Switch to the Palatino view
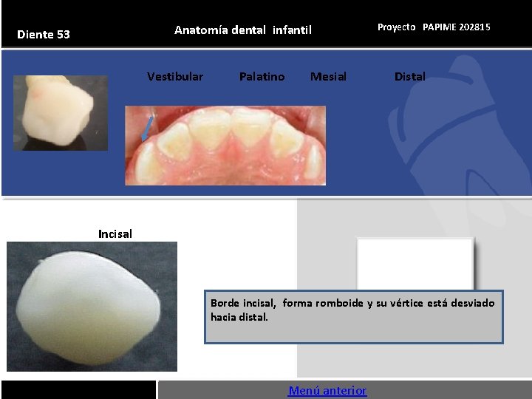Image resolution: width=532 pixels, height=399 pixels. tap(262, 77)
